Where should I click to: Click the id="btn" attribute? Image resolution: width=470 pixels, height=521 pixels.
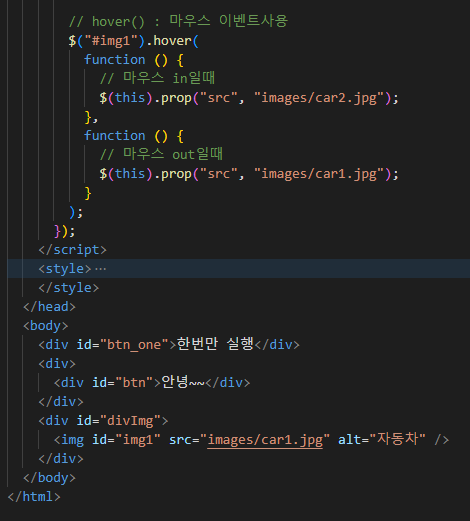click(x=123, y=383)
